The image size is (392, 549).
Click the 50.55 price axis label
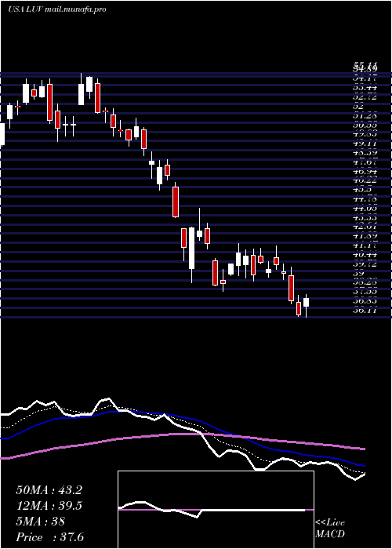(x=365, y=125)
